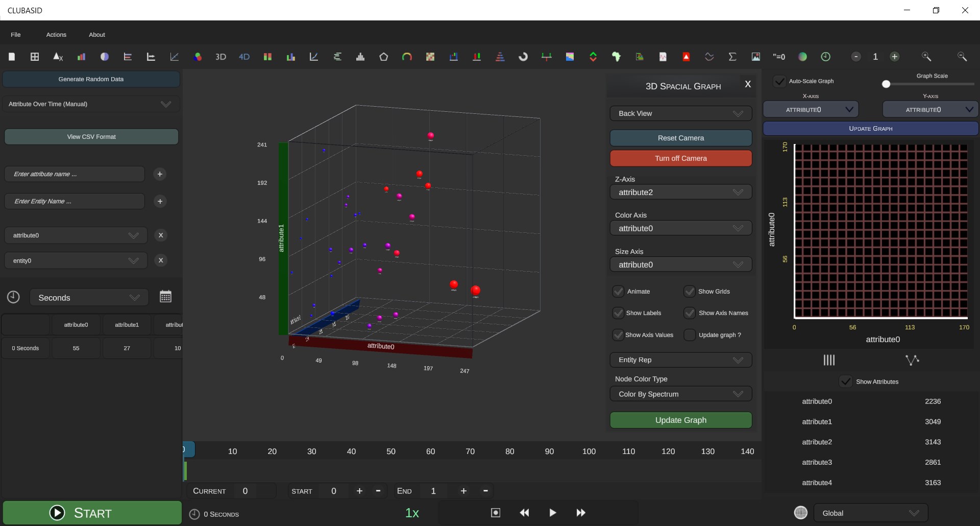980x526 pixels.
Task: Toggle the Animate checkbox
Action: tap(618, 292)
